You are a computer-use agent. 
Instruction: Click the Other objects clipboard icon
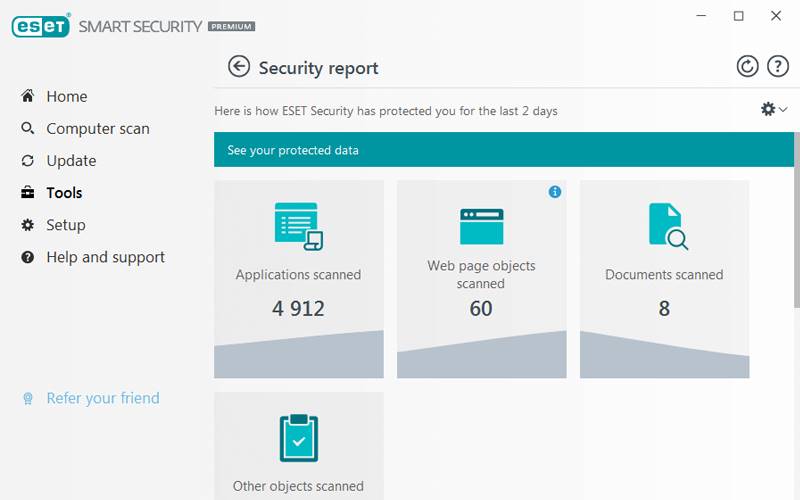pos(298,437)
